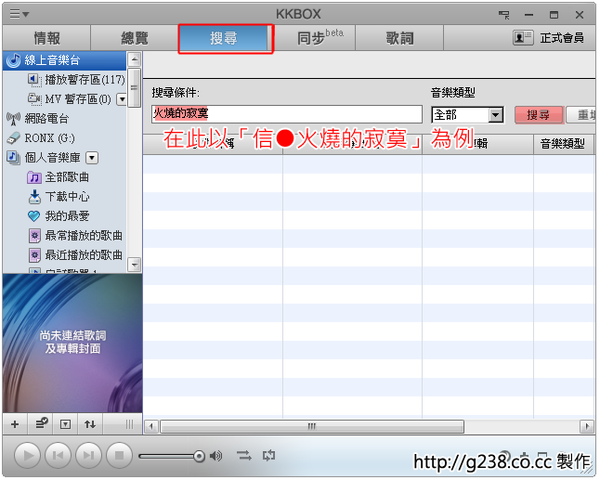
Task: Click the sidebar scrollbar up arrow
Action: click(134, 59)
